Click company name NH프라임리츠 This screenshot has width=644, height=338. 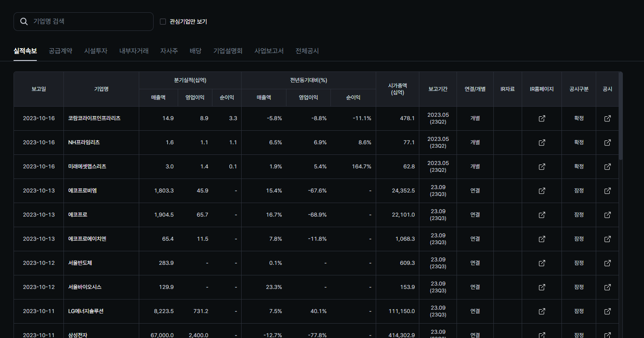[84, 143]
